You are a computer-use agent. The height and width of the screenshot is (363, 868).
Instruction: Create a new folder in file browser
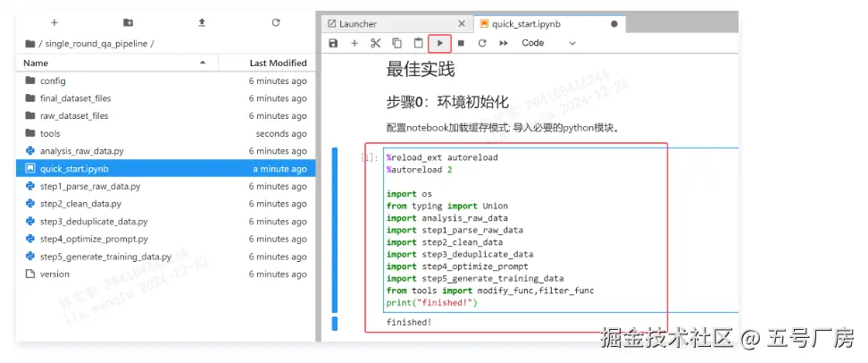(x=128, y=22)
